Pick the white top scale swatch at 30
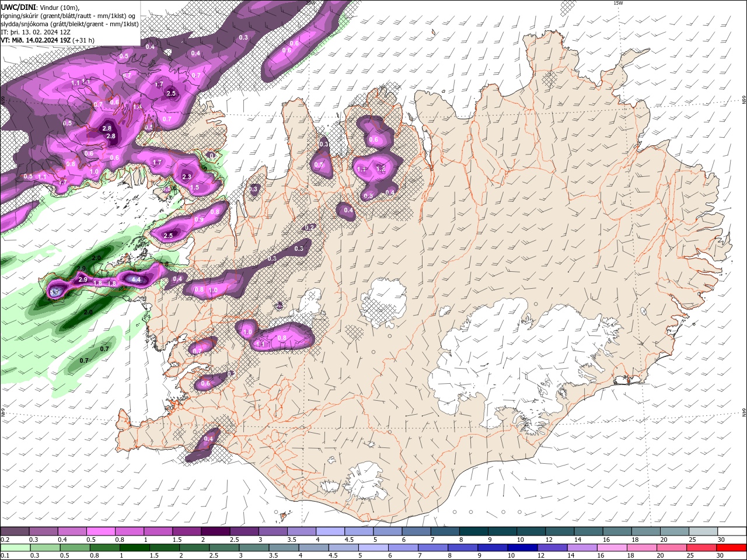Viewport: 747px width, 560px height. click(732, 531)
